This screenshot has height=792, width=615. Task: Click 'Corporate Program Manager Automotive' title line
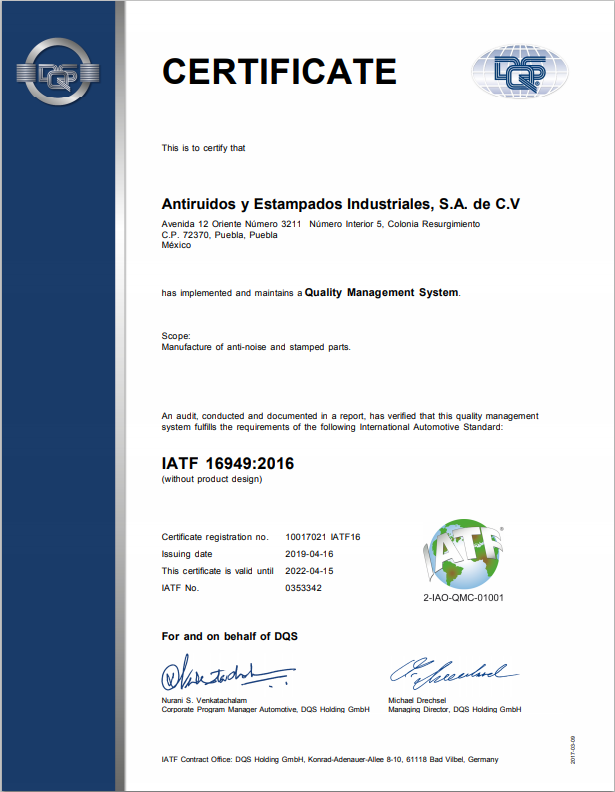266,709
